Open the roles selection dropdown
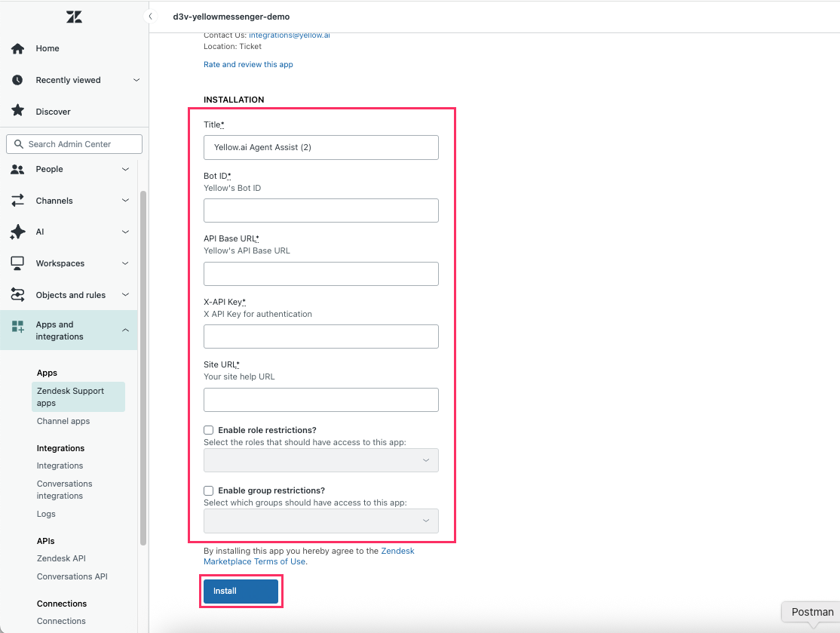Viewport: 840px width, 633px height. click(321, 460)
